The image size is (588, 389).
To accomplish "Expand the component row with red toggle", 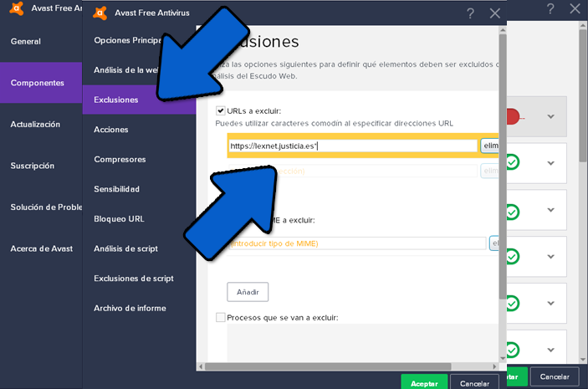I will tap(550, 116).
